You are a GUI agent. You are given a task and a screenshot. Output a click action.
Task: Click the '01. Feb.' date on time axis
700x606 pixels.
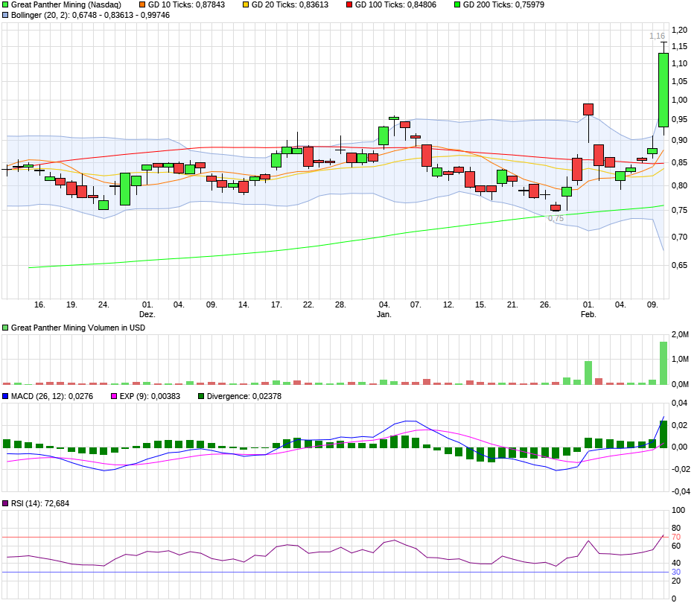pos(588,309)
